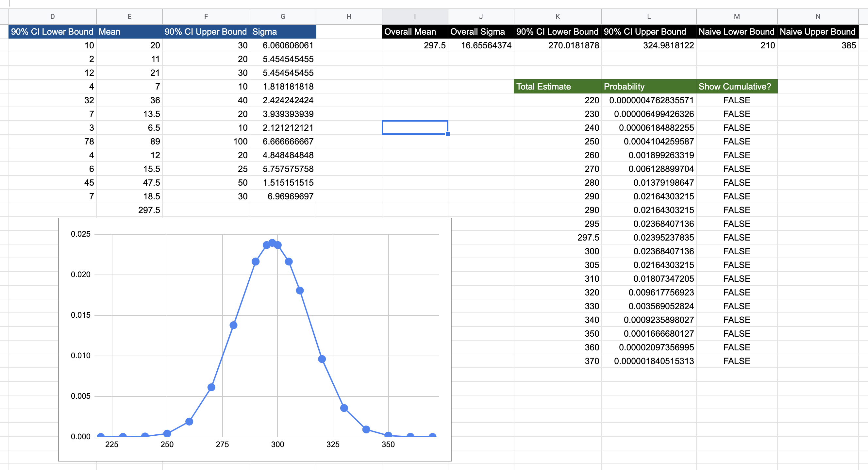The image size is (868, 470).
Task: Select column L header
Action: coord(649,17)
